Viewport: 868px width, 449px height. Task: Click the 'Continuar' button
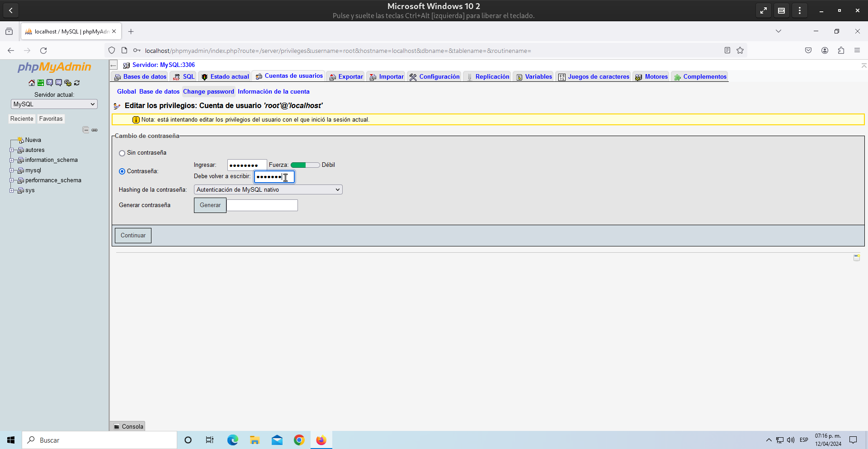(x=133, y=236)
